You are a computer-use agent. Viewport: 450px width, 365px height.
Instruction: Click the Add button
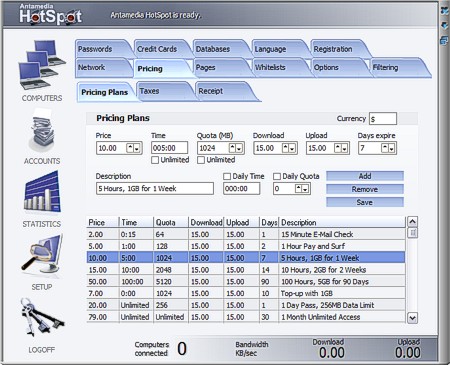(x=365, y=176)
